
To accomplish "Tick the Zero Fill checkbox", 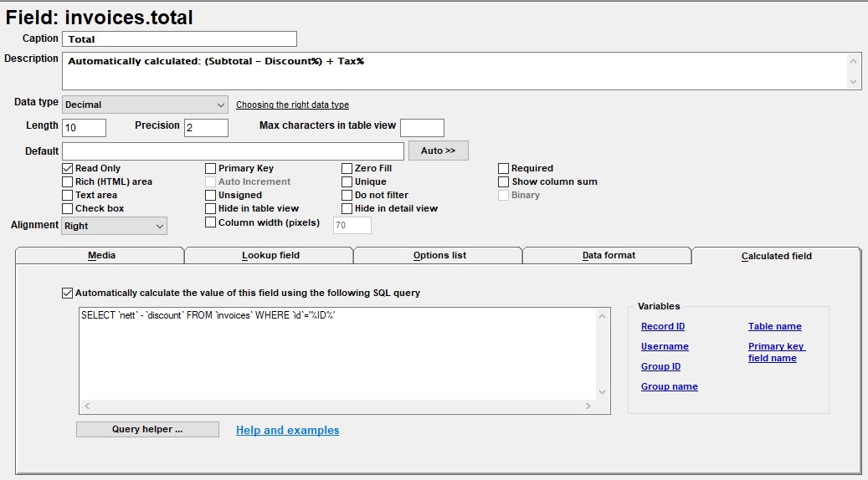I will [347, 168].
